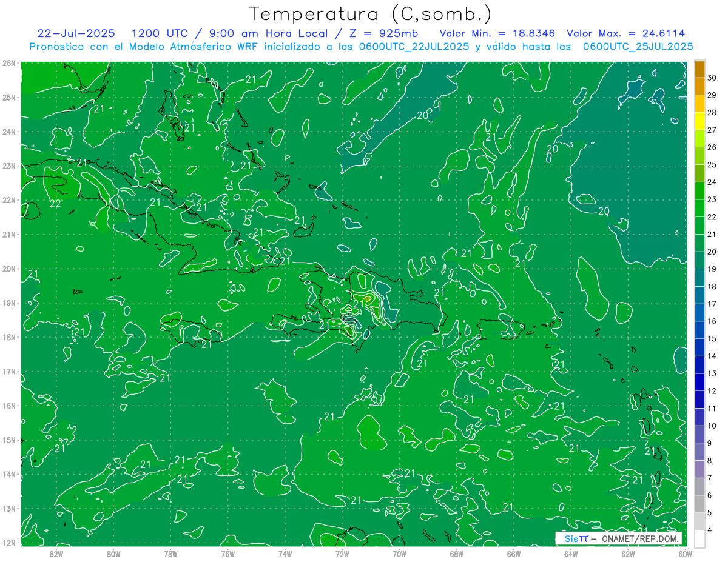Click the 'Valor Min. = 18.8346' readout
The image size is (728, 562).
tap(497, 33)
